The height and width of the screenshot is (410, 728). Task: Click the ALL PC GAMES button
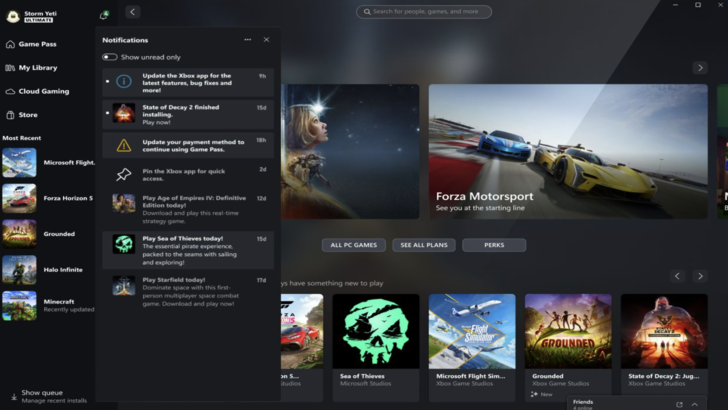point(353,245)
